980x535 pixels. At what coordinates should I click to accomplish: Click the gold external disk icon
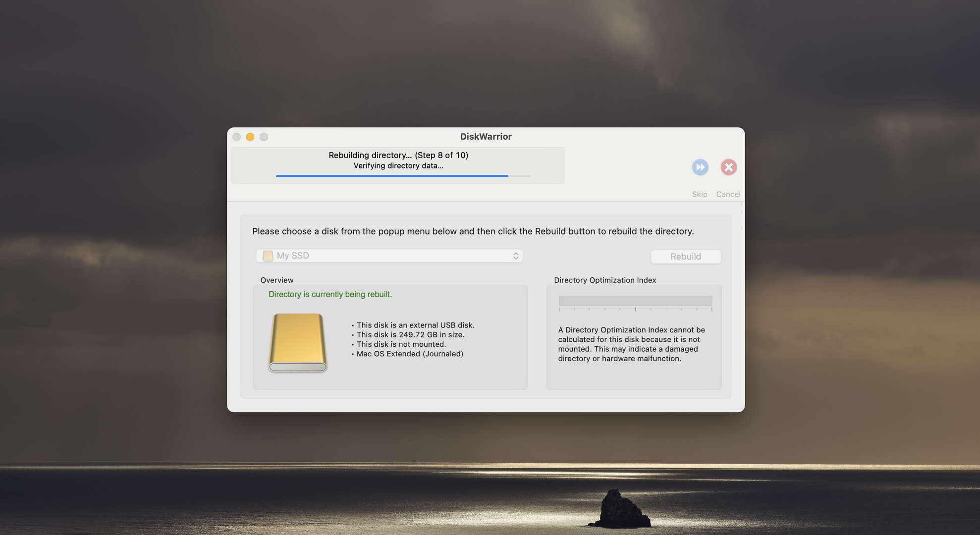(x=298, y=343)
